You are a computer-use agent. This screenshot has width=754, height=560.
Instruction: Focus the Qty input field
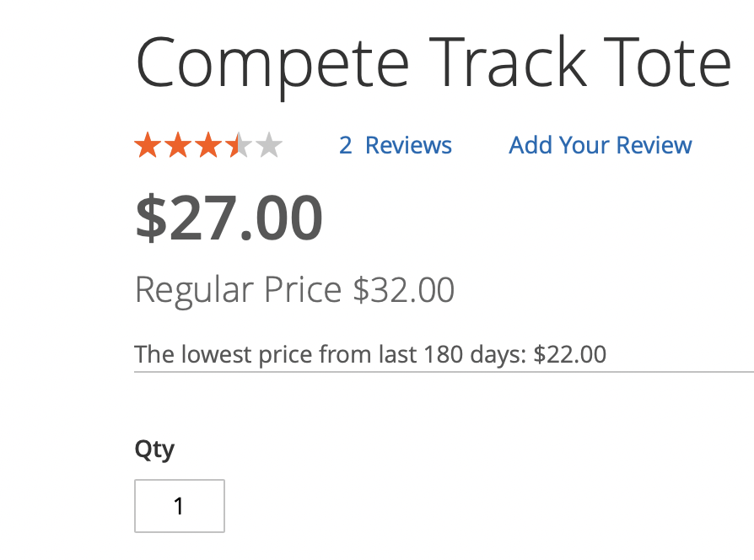click(x=180, y=506)
